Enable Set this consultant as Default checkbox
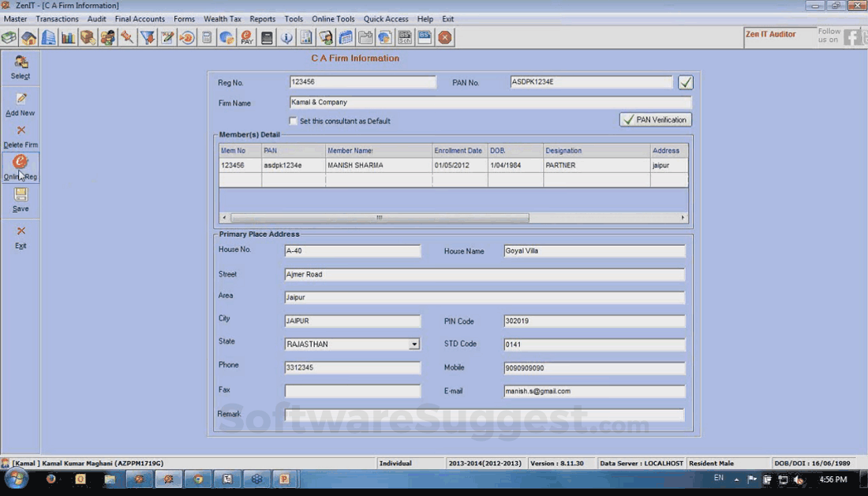868x496 pixels. [x=294, y=122]
